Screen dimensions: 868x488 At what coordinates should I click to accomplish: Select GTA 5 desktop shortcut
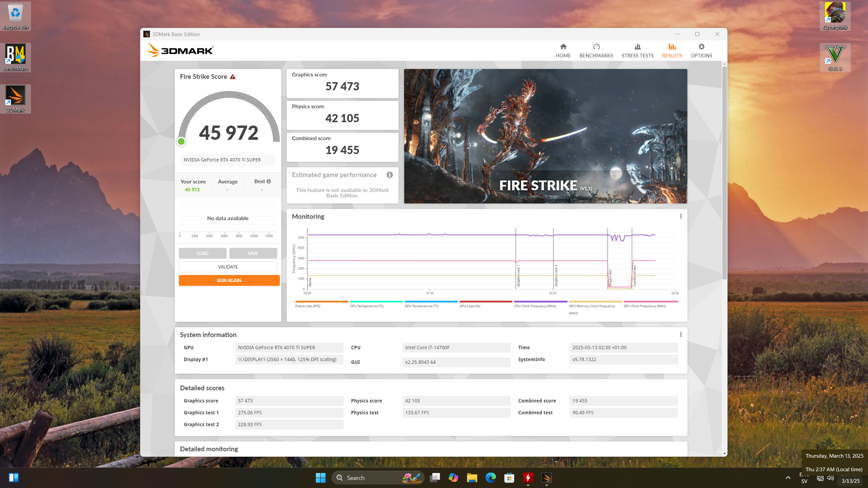coord(835,57)
